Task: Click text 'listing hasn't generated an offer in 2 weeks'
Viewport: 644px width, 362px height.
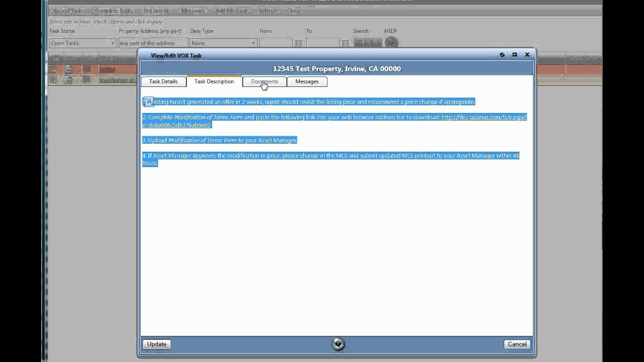Action: [x=208, y=102]
